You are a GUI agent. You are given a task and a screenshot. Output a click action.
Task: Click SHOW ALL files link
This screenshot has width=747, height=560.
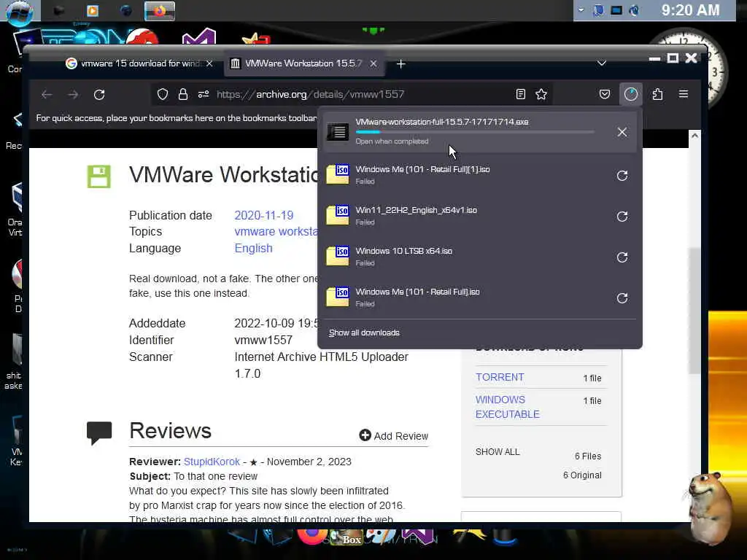[x=498, y=452]
